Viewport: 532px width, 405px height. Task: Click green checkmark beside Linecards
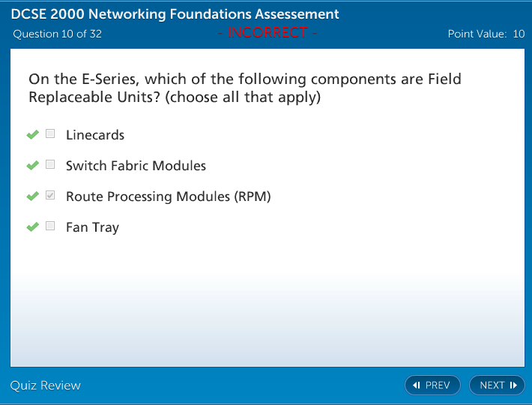32,135
